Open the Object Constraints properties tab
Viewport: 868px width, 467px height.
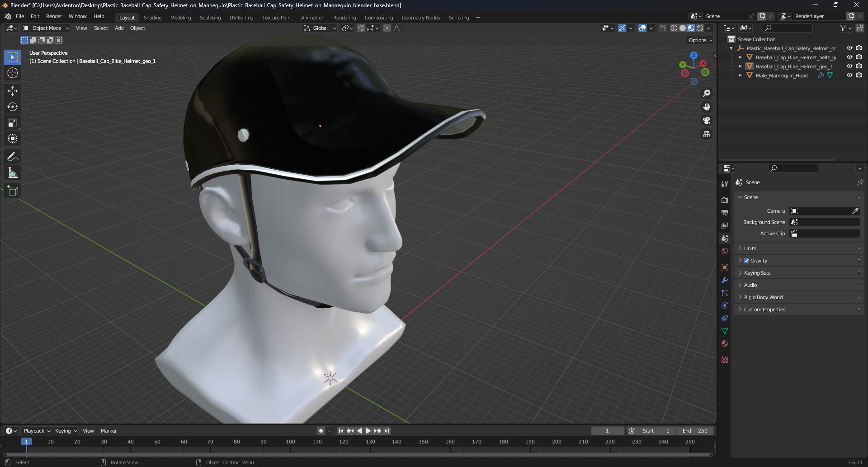pyautogui.click(x=725, y=318)
